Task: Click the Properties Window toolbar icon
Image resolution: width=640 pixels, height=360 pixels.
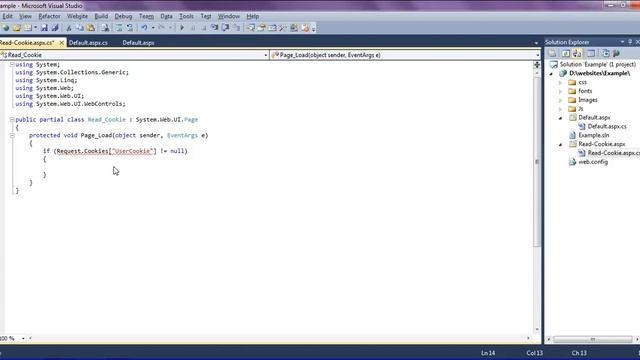Action: 261,28
